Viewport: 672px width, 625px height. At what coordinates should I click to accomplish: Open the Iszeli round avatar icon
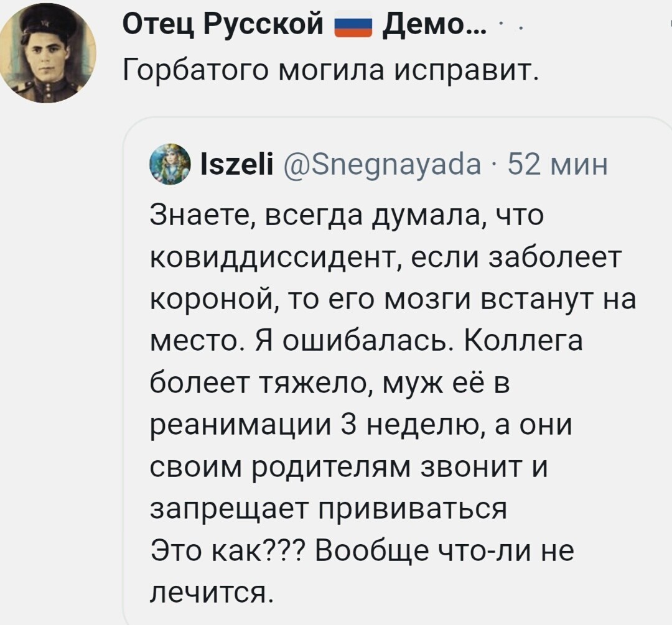tap(170, 164)
